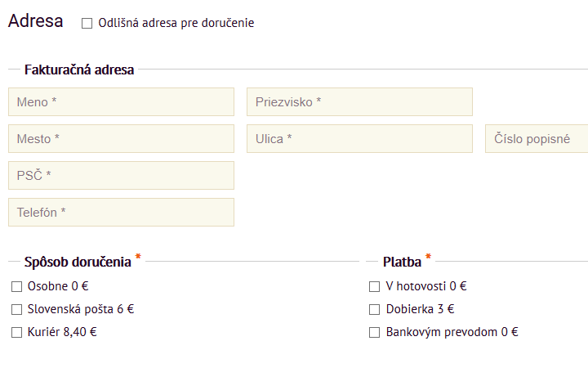The height and width of the screenshot is (368, 588).
Task: Check the Dobierka 3 € payment option
Action: [x=375, y=310]
